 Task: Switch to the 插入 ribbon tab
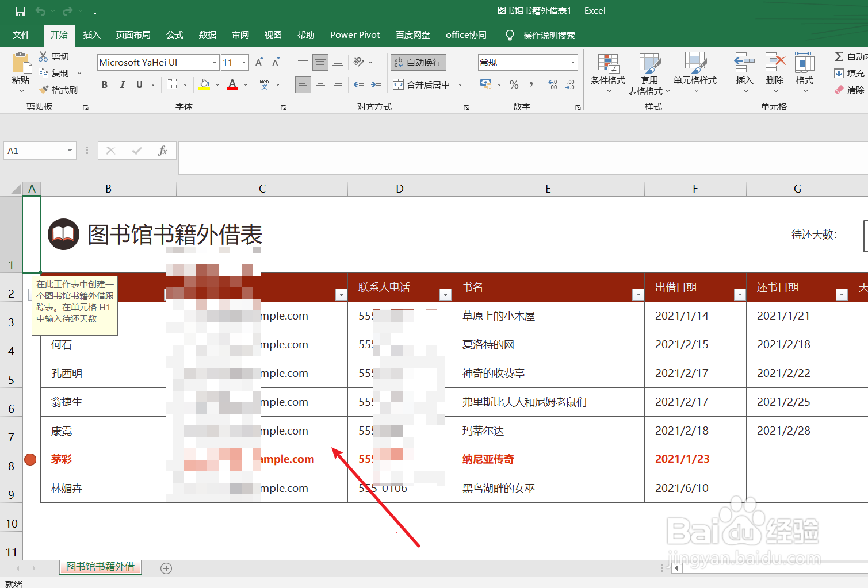click(x=91, y=34)
